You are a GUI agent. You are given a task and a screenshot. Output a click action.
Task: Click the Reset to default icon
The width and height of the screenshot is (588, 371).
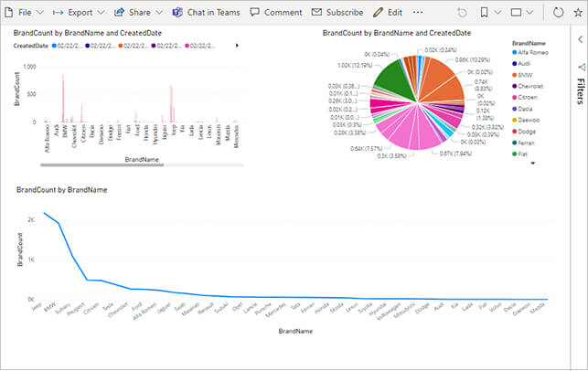click(462, 13)
